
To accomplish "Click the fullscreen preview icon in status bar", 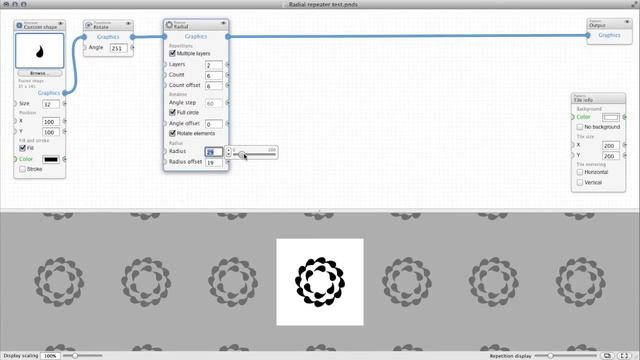I will tap(624, 356).
